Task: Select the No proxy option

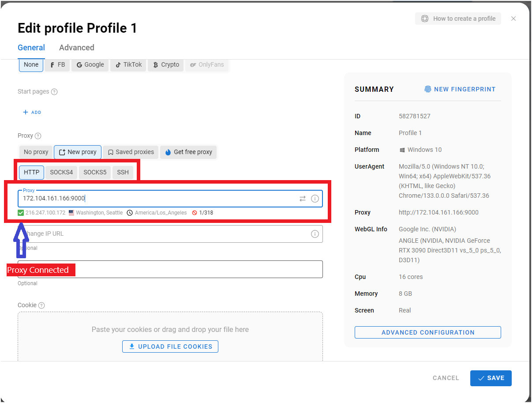Action: pos(35,152)
